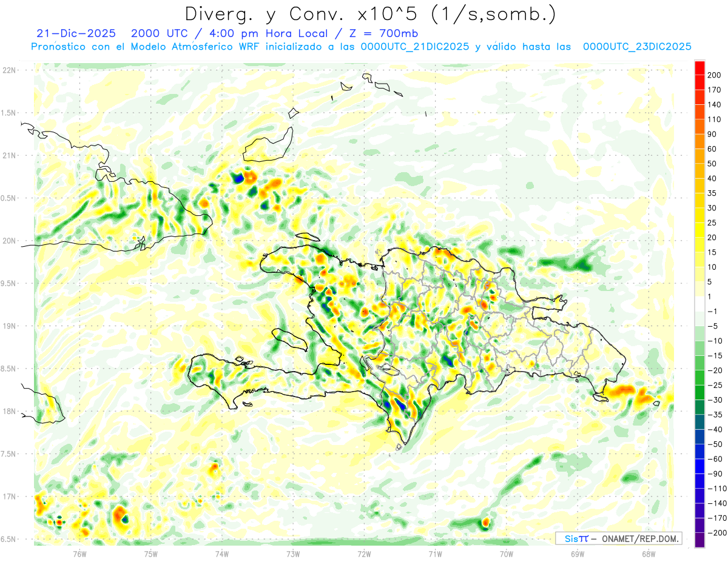Click the '-35' colorbar value
Image resolution: width=728 pixels, height=562 pixels.
coord(715,415)
